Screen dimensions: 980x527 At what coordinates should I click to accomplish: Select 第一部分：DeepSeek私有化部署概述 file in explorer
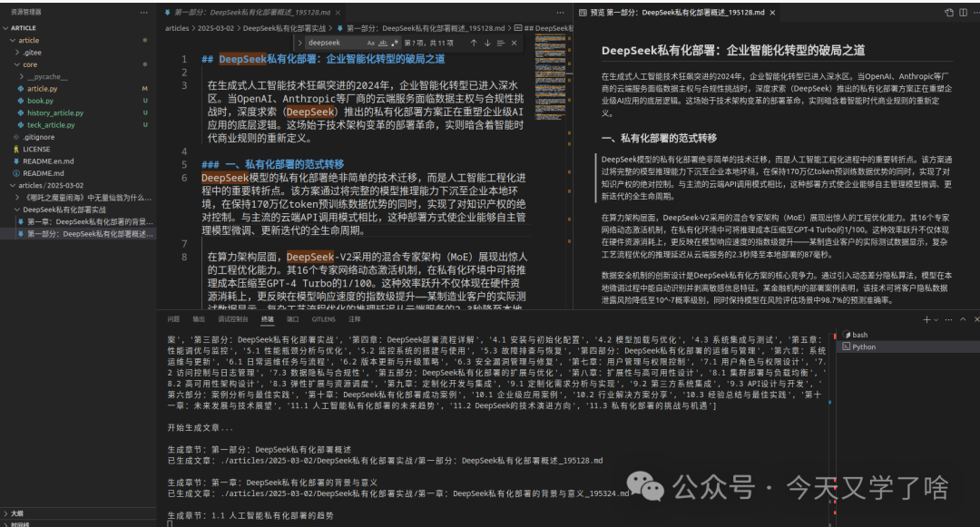90,234
